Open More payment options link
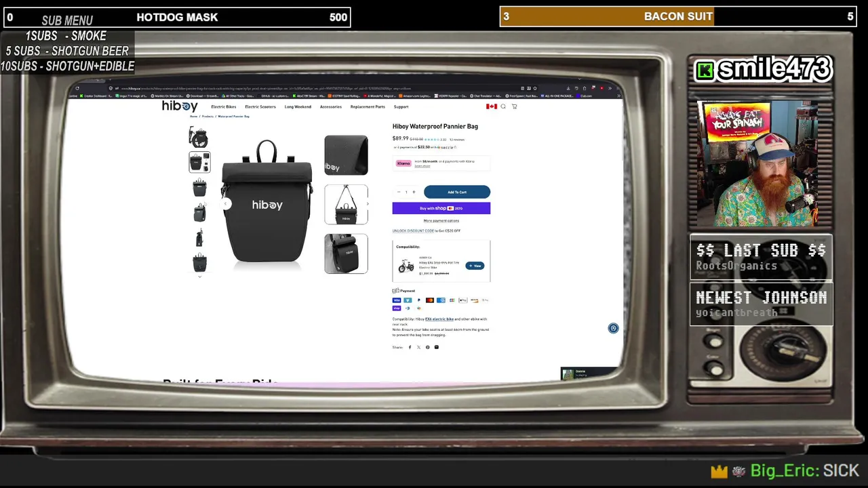Screen dimensions: 868x488 (441, 221)
